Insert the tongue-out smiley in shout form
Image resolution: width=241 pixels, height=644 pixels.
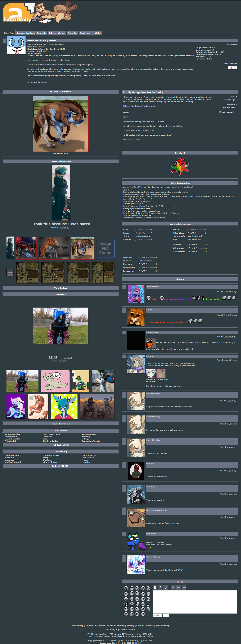126,588
